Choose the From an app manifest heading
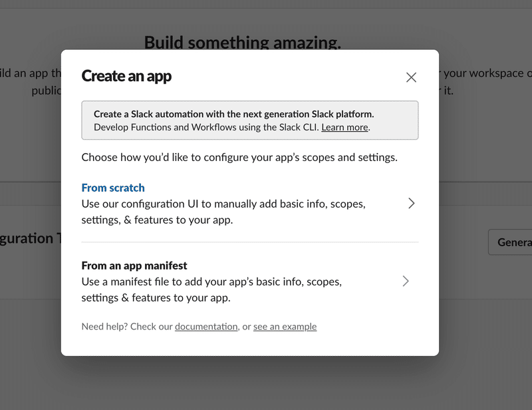This screenshot has width=532, height=410. [134, 266]
